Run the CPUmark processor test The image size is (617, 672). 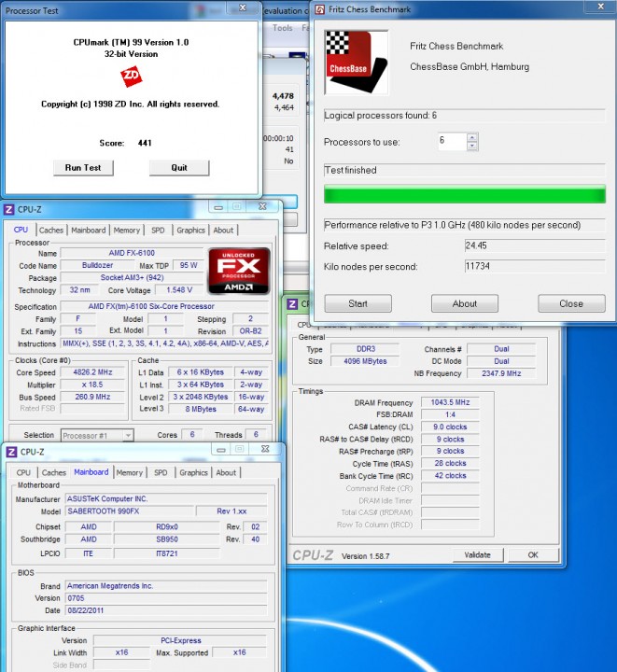pos(83,168)
